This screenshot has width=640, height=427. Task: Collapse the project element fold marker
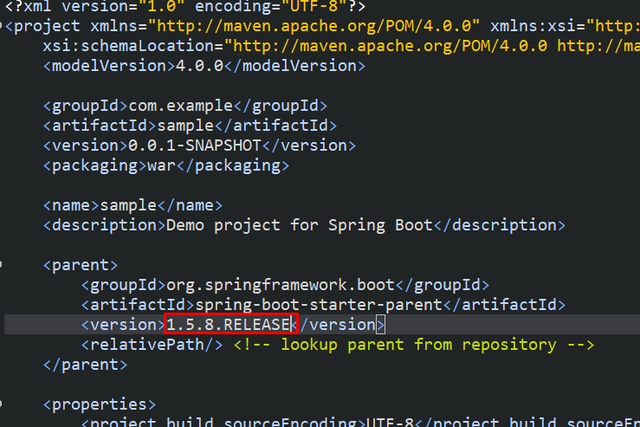pyautogui.click(x=3, y=26)
